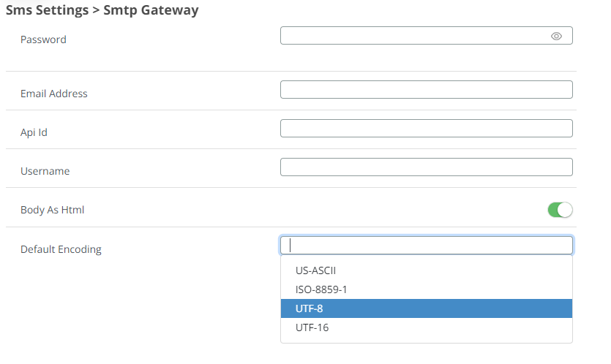Click the Email Address label text
The width and height of the screenshot is (611, 364).
click(53, 94)
